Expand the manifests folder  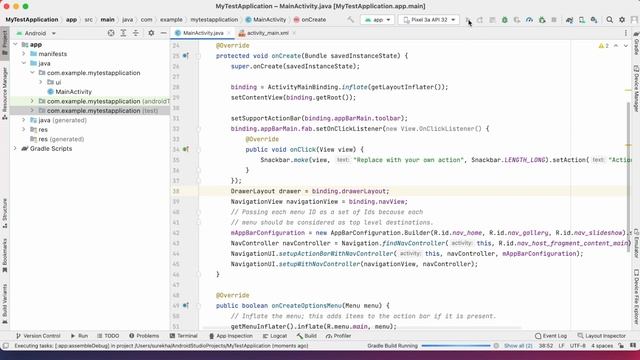point(24,53)
